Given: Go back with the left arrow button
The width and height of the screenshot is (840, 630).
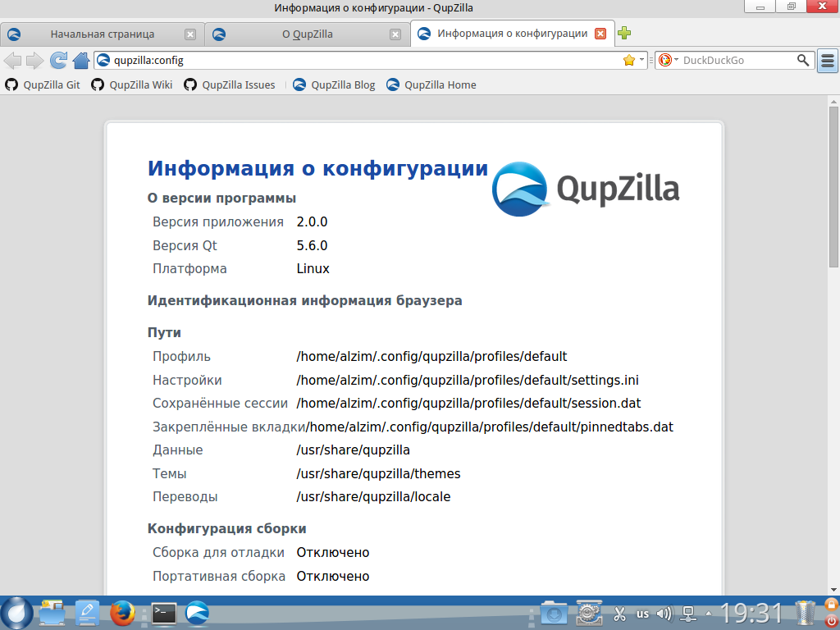Looking at the screenshot, I should (12, 60).
